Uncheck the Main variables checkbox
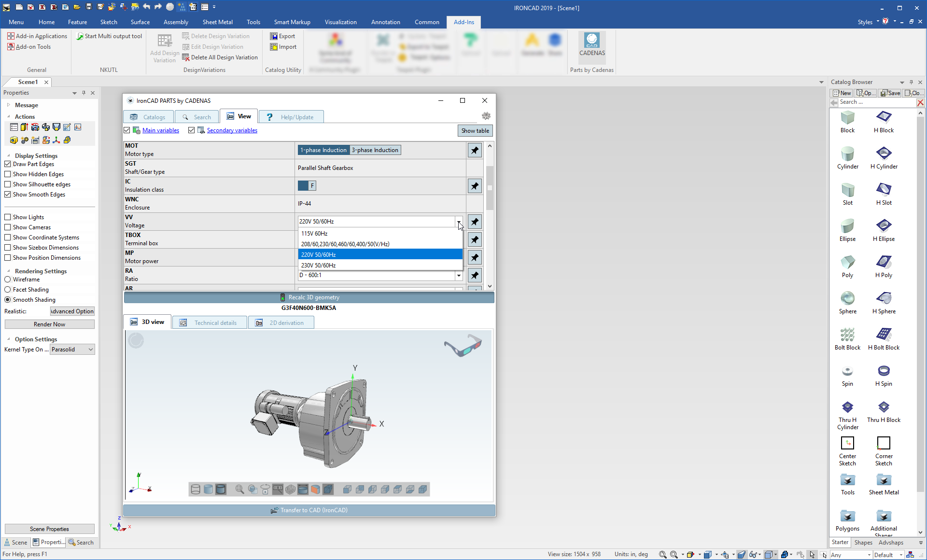This screenshot has height=560, width=927. click(x=127, y=130)
